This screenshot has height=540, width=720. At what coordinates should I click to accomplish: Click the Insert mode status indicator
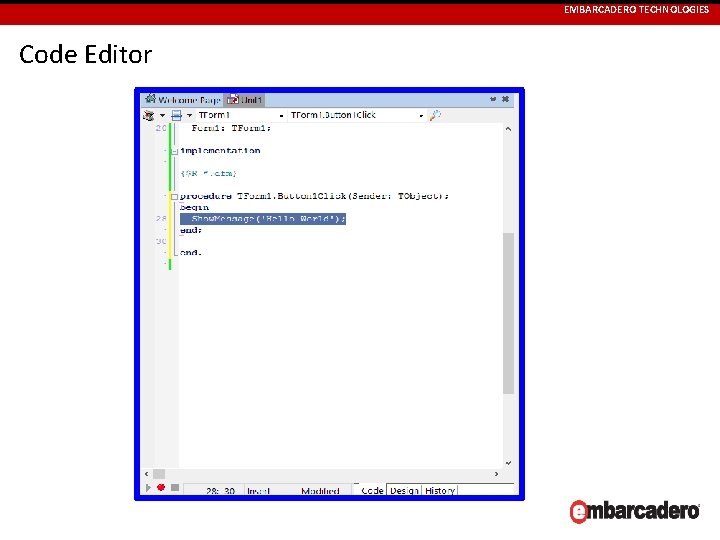click(258, 491)
